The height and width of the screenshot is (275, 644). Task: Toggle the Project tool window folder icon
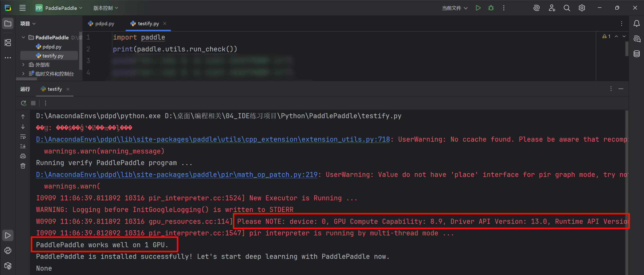pyautogui.click(x=8, y=24)
